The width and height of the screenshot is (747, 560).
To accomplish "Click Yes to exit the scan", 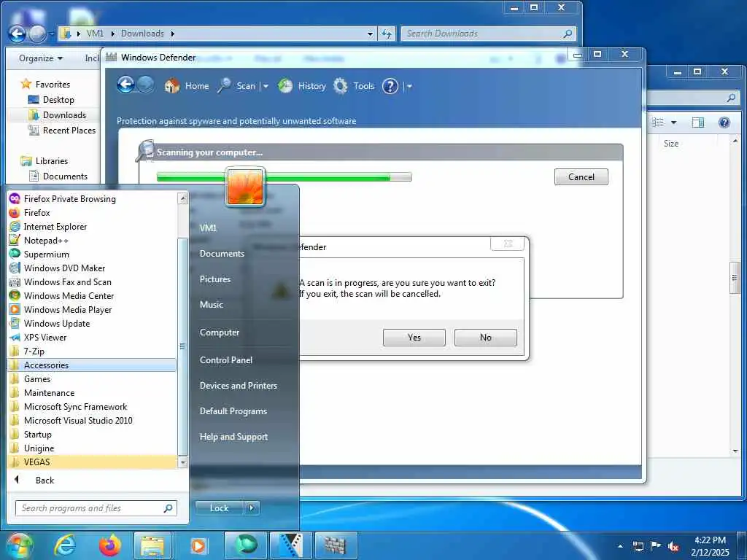I will coord(414,337).
